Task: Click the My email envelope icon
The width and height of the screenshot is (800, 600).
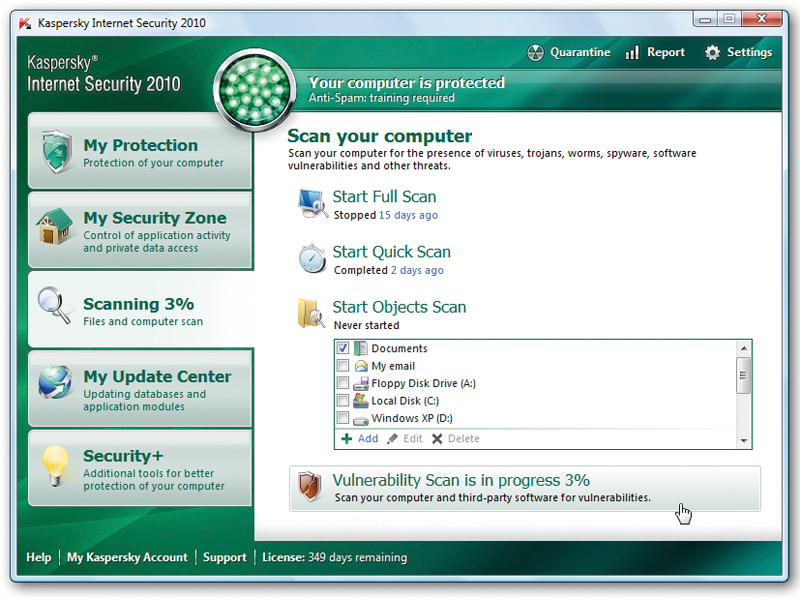Action: [x=361, y=366]
